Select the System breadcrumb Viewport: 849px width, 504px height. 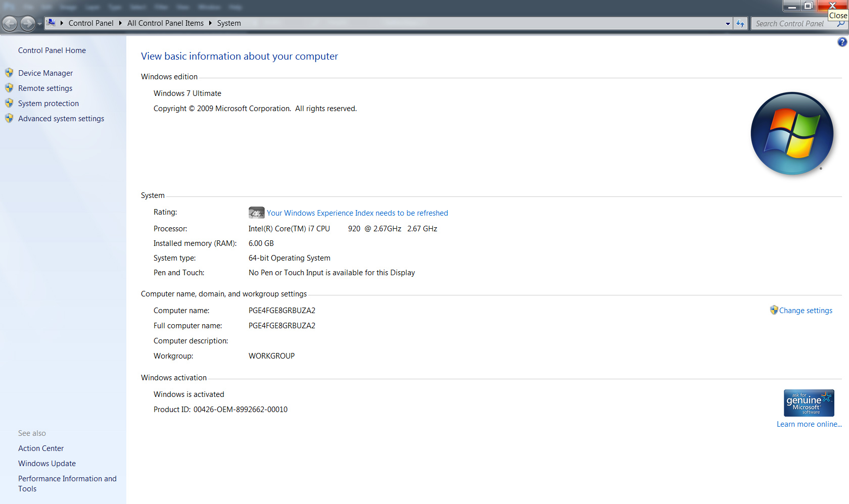pyautogui.click(x=229, y=23)
